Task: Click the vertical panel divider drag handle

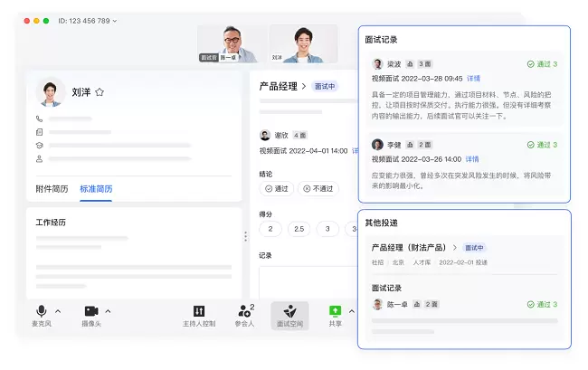Action: (x=245, y=237)
